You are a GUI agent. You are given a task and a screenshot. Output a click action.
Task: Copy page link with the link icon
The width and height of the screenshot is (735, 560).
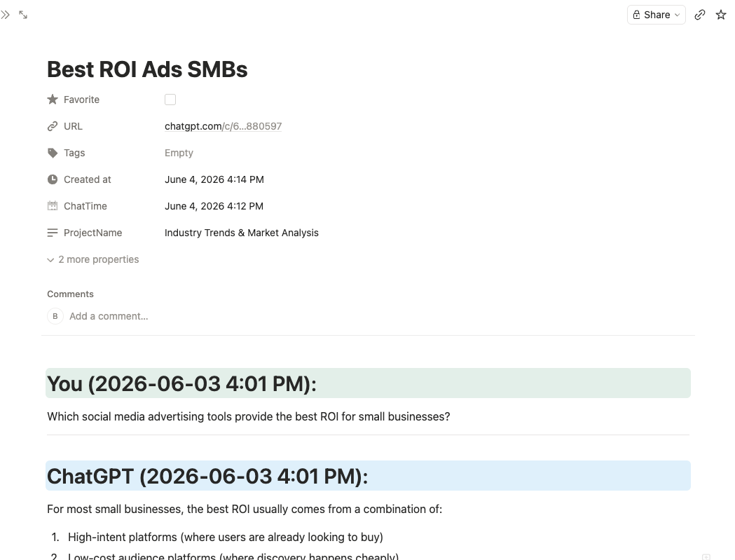(x=700, y=15)
